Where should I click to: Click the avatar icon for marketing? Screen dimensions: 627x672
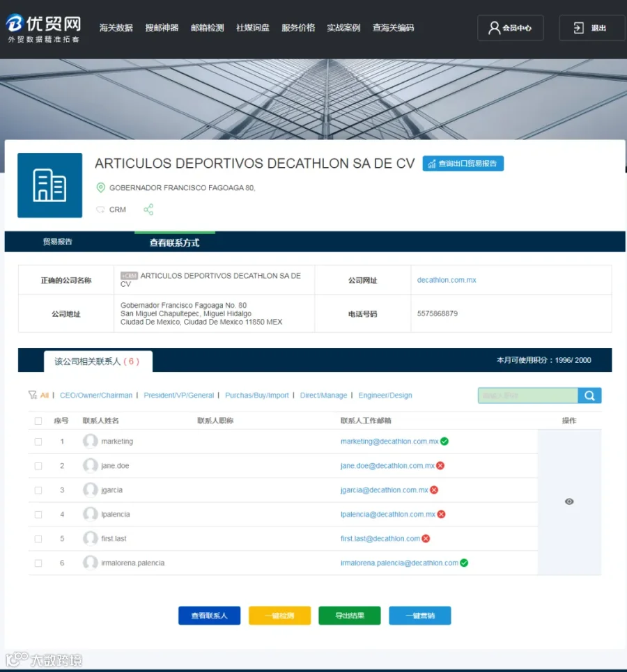[x=90, y=441]
